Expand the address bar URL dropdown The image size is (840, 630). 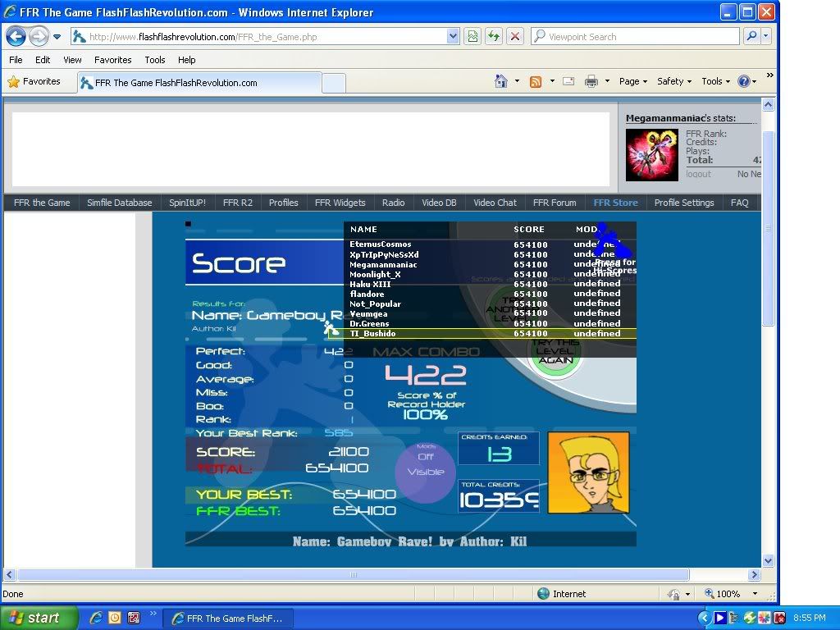click(x=453, y=36)
